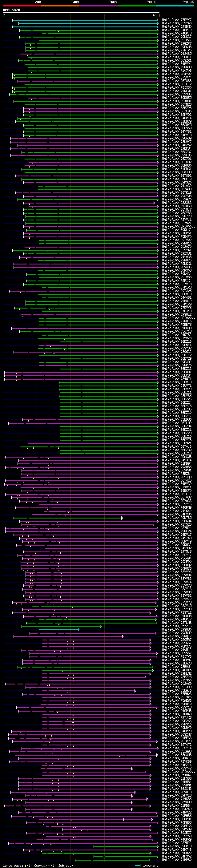Select entry UniRef100_A8HPH1

pyautogui.click(x=177, y=819)
